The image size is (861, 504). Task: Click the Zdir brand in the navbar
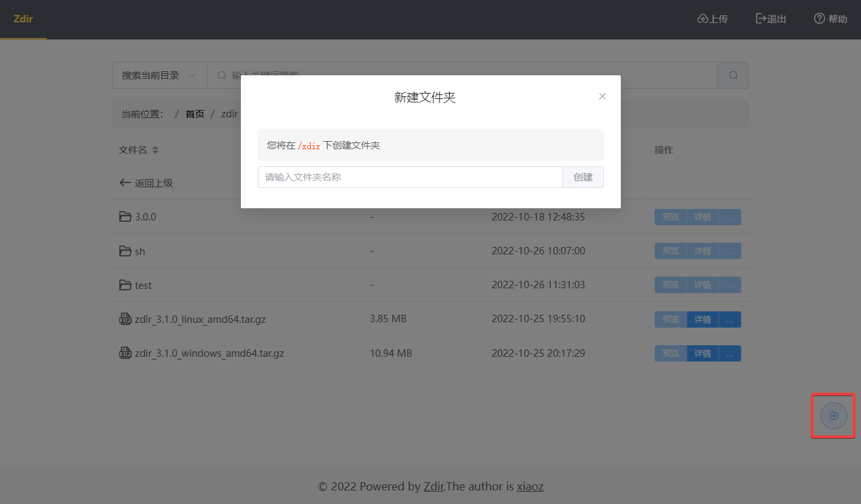[x=23, y=20]
